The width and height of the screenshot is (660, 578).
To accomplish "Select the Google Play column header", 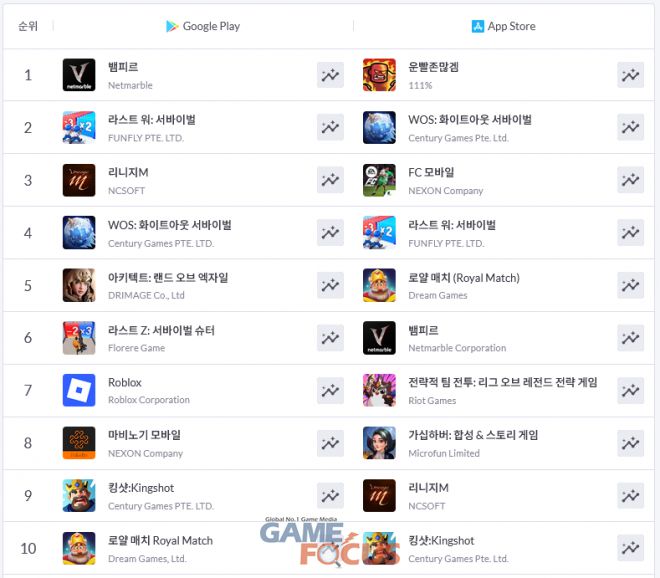I will click(x=203, y=26).
